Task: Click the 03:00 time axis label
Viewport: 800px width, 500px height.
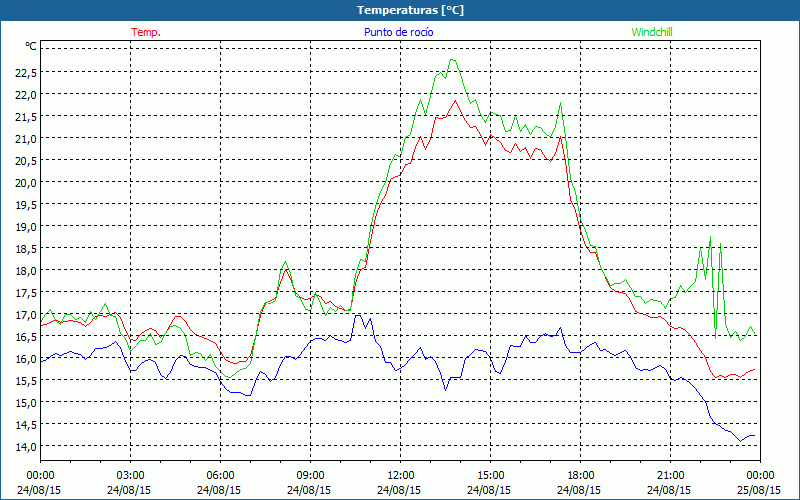Action: pos(130,476)
